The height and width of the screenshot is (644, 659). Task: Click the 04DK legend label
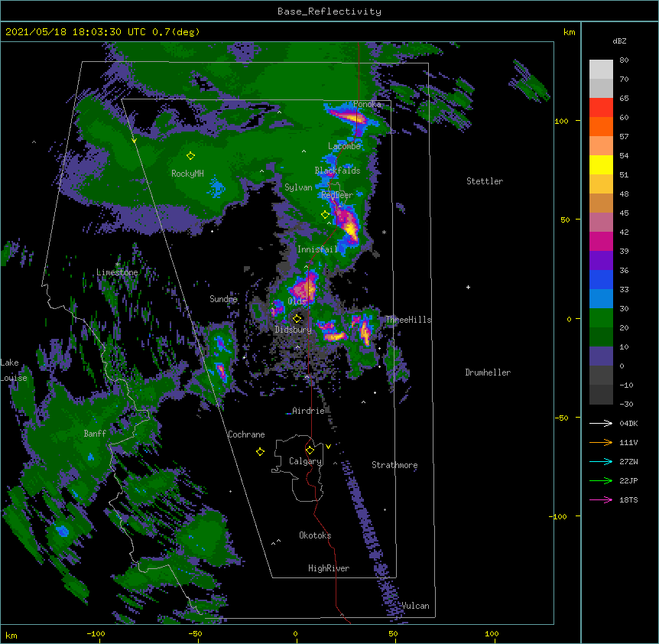(628, 423)
